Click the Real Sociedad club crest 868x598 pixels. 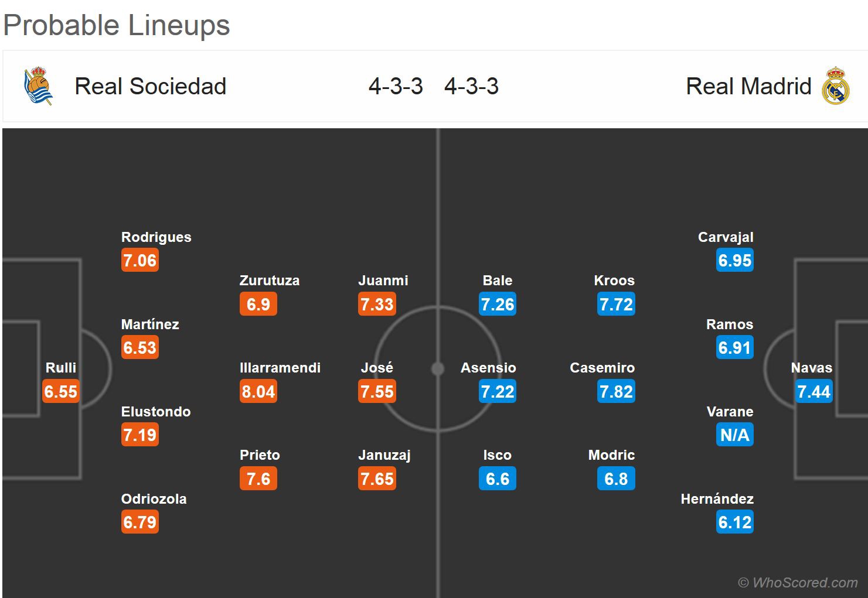pyautogui.click(x=39, y=86)
